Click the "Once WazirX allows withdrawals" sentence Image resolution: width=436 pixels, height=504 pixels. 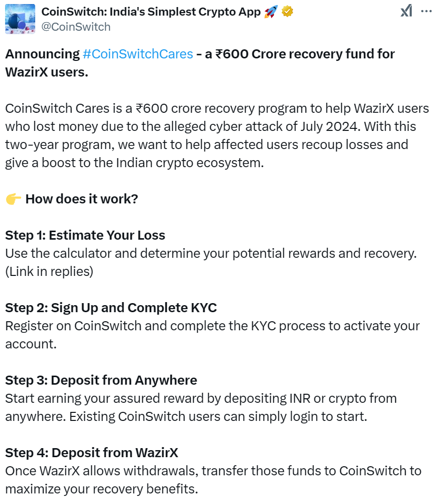pos(213,471)
